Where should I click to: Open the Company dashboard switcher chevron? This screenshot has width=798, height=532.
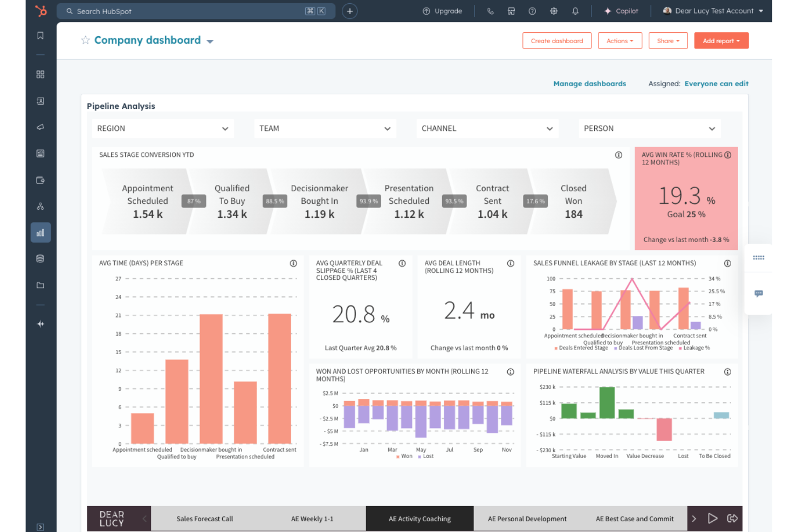click(210, 40)
